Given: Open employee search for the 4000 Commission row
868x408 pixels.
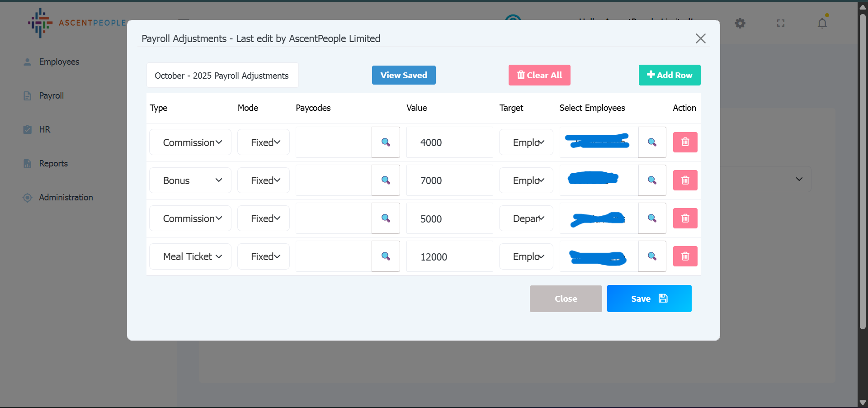Looking at the screenshot, I should click(652, 142).
